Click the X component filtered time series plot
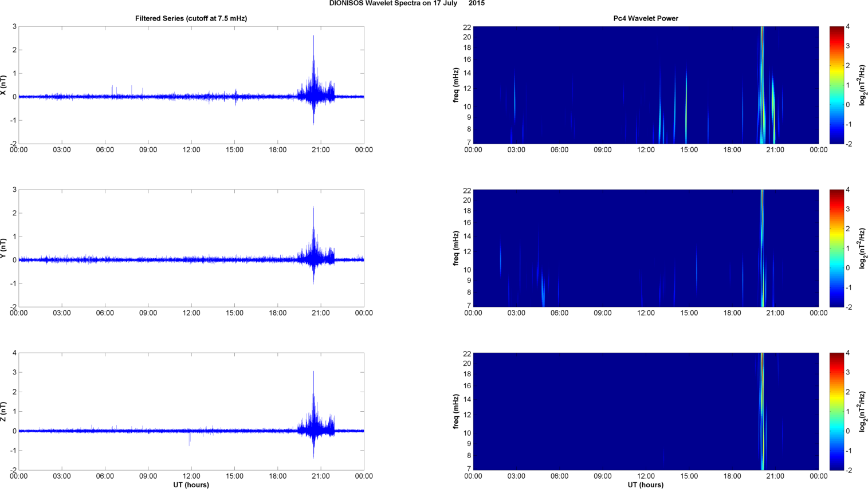The height and width of the screenshot is (489, 868). 191,85
